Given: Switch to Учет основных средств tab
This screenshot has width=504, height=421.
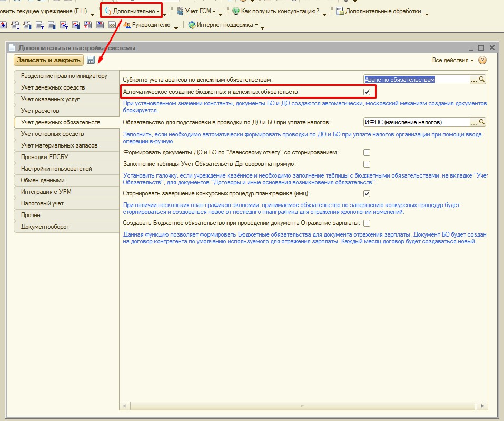Looking at the screenshot, I should click(x=52, y=134).
